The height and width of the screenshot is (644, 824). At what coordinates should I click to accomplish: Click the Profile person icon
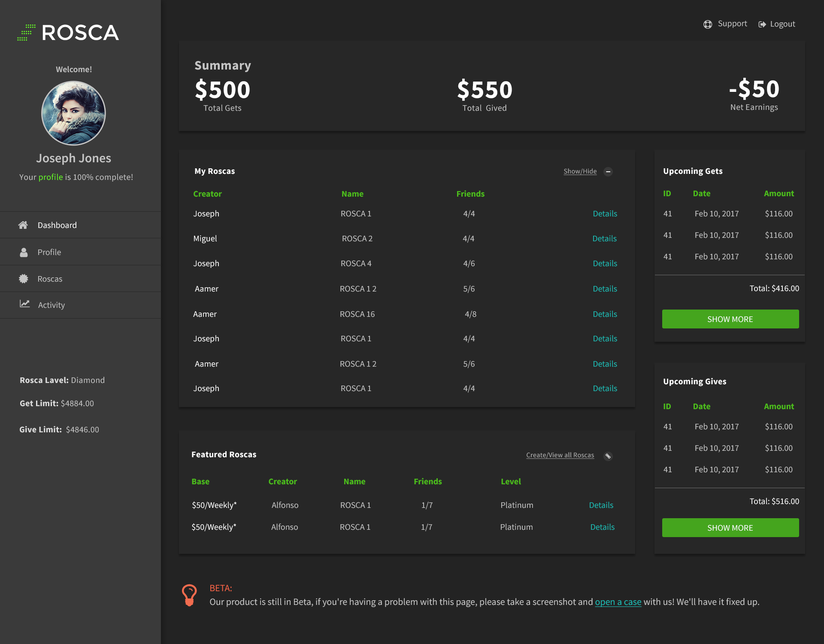[x=24, y=252]
